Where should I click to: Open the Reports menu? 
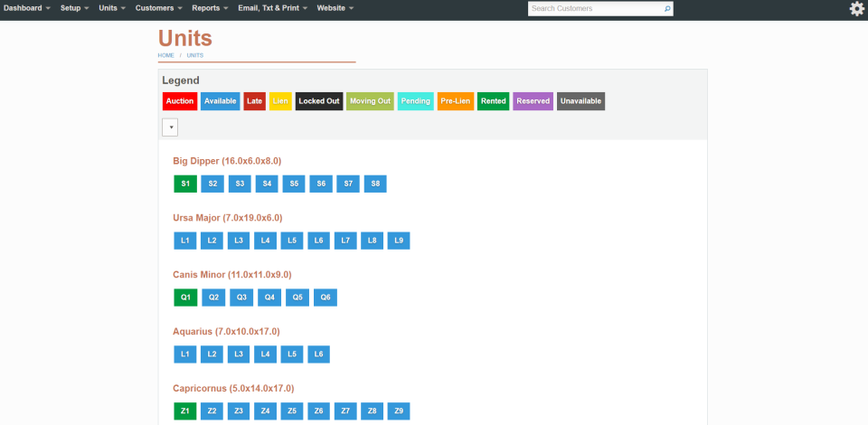click(x=211, y=8)
